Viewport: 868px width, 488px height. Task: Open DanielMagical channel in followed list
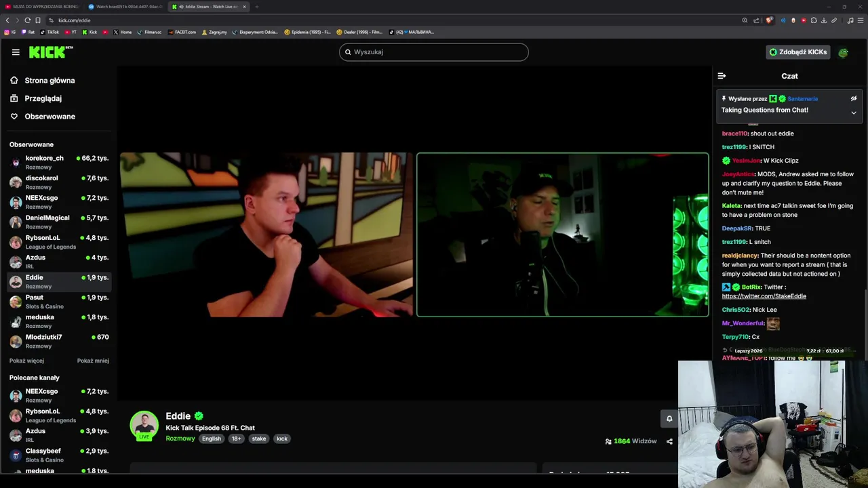coord(60,222)
